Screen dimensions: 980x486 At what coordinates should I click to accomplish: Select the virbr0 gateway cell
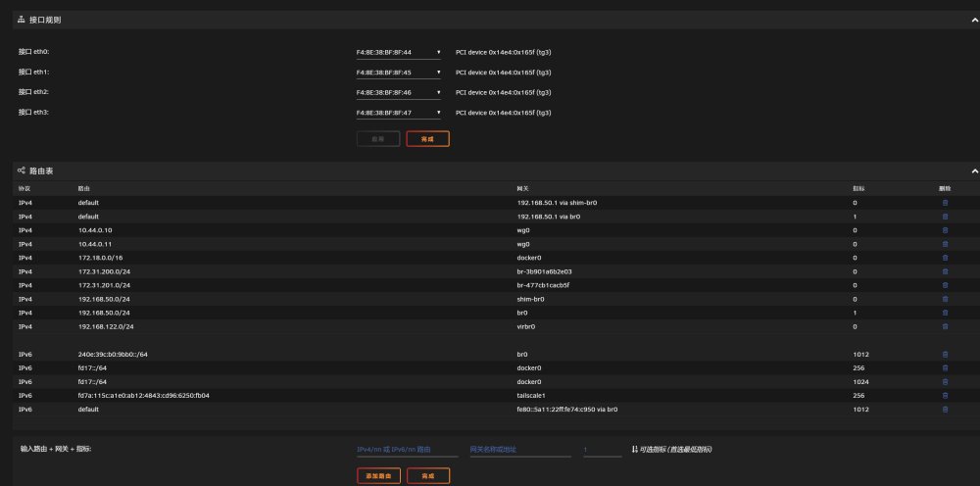(x=526, y=326)
